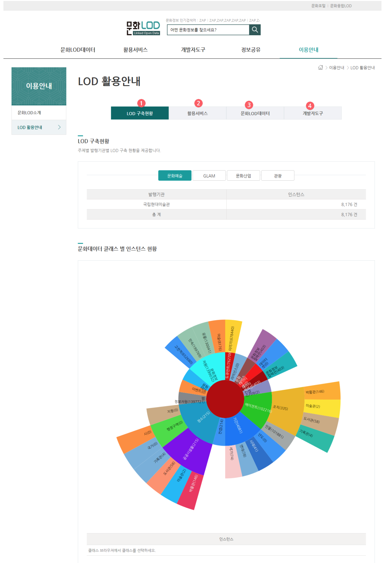
Task: Switch to the 개발자도구 sub-tab under LOD 활용안내
Action: tap(313, 113)
